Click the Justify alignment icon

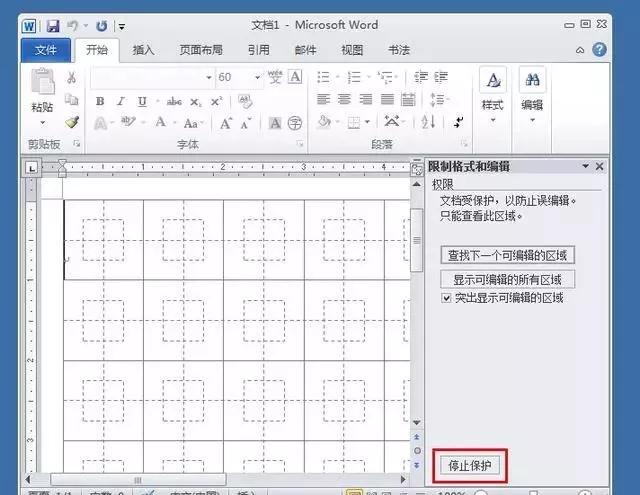pyautogui.click(x=387, y=99)
